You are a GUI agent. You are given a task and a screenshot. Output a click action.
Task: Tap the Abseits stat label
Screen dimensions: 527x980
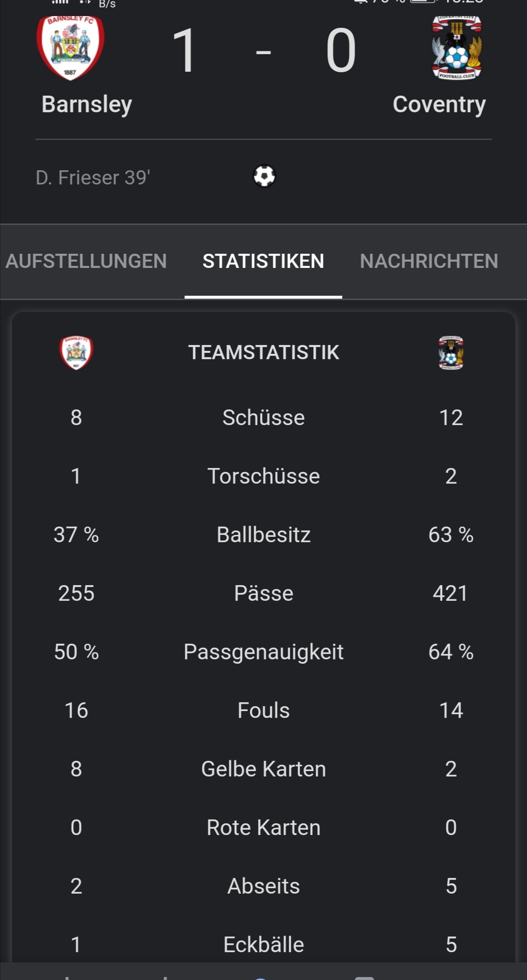[x=263, y=886]
